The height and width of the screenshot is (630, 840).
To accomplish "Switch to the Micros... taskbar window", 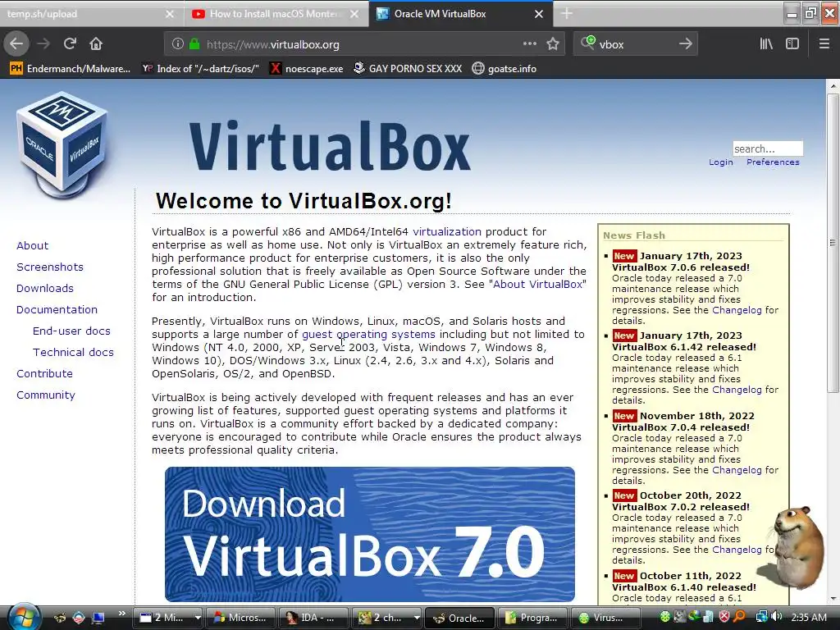I will pyautogui.click(x=240, y=618).
